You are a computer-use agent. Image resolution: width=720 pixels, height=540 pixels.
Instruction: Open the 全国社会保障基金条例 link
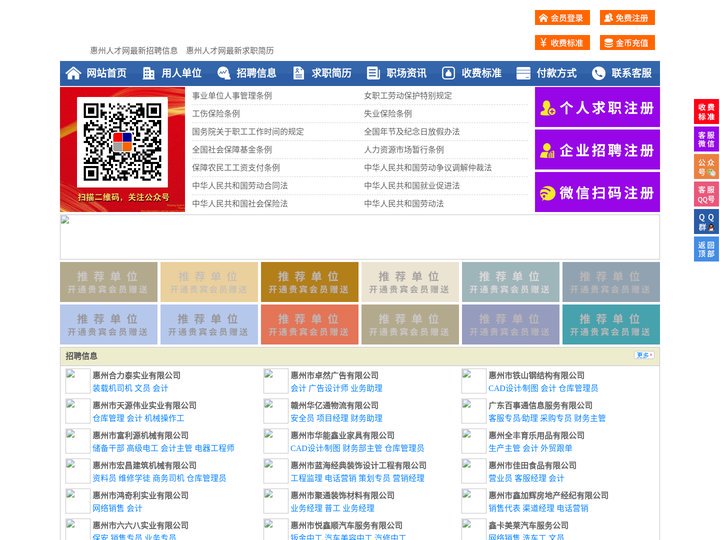click(232, 149)
